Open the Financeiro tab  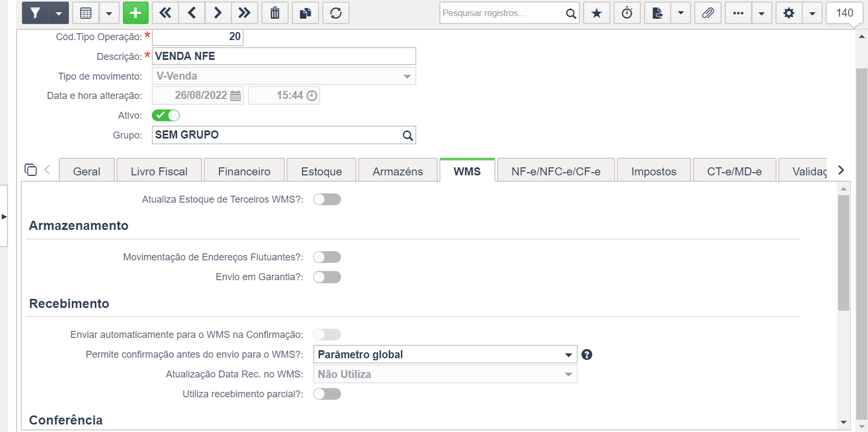tap(244, 171)
